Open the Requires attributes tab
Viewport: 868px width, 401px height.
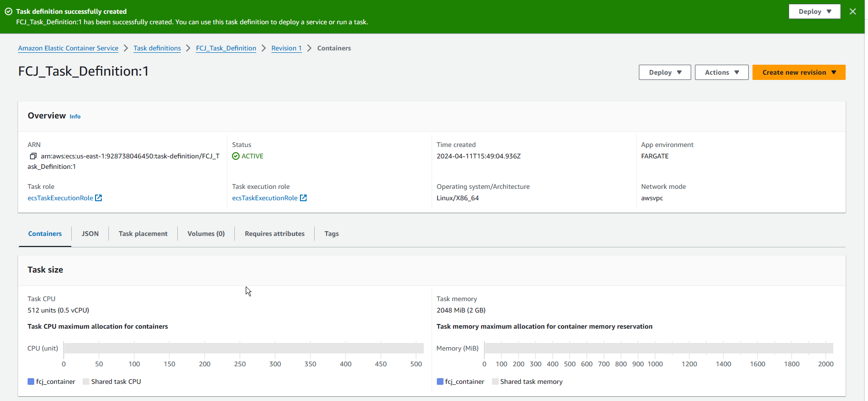[x=275, y=234]
